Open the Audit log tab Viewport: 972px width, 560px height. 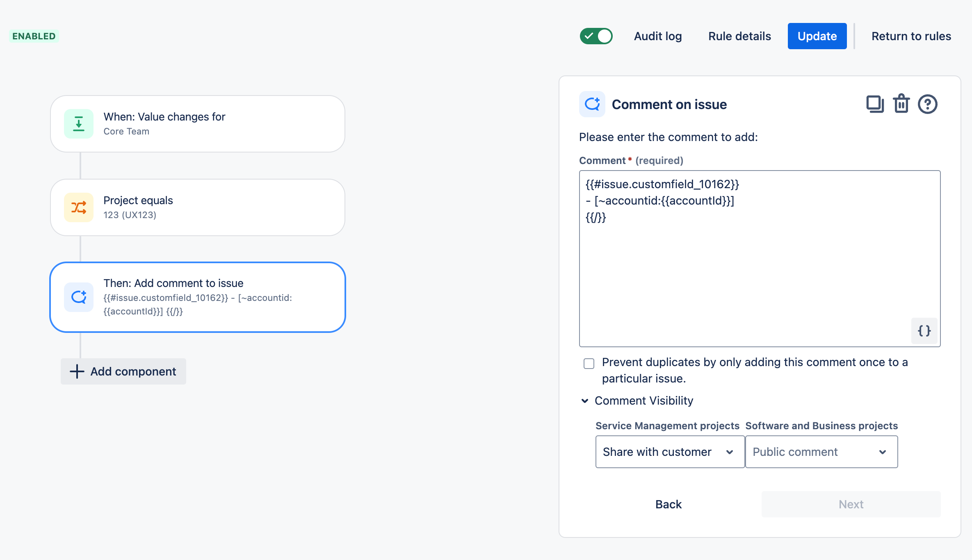click(658, 36)
